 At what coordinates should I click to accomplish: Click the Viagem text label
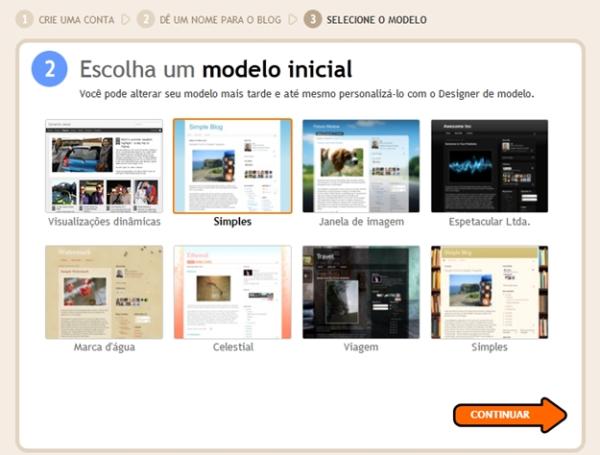click(x=361, y=347)
